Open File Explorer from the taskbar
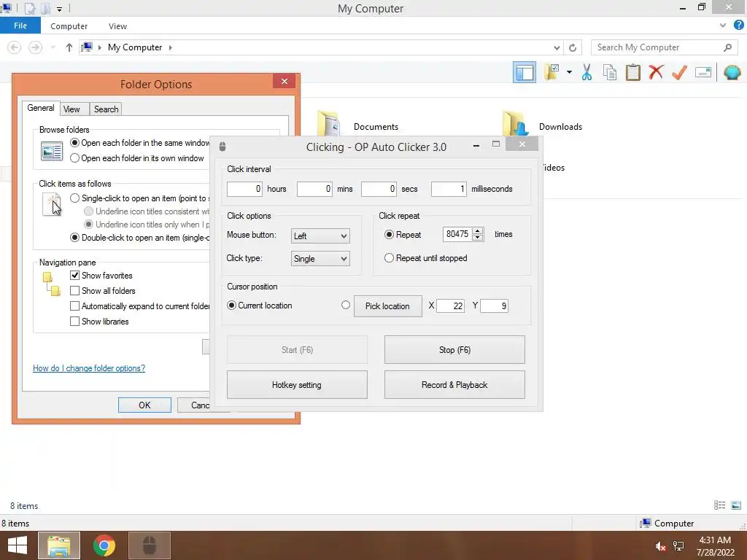 (x=59, y=545)
